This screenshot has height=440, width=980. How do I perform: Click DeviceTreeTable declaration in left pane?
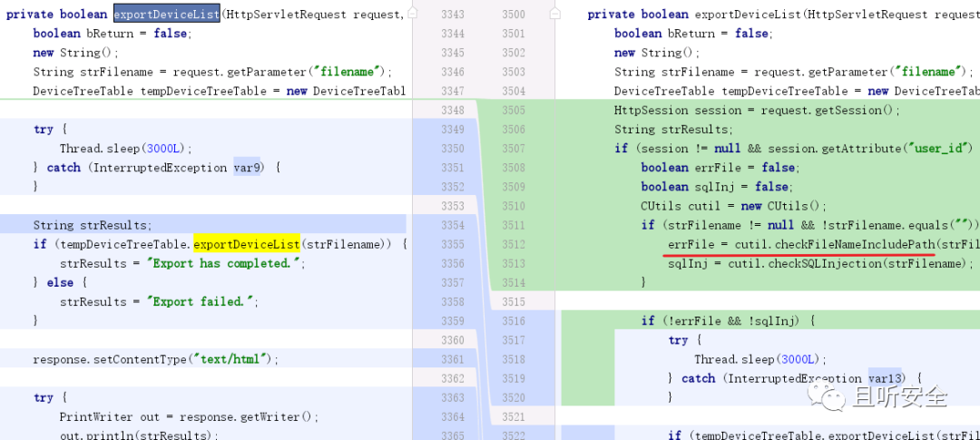[x=220, y=92]
